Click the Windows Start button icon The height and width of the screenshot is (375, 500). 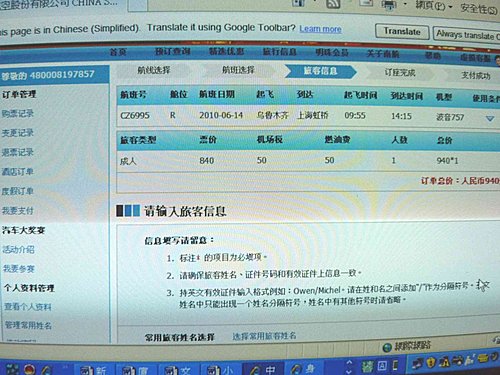point(12,369)
